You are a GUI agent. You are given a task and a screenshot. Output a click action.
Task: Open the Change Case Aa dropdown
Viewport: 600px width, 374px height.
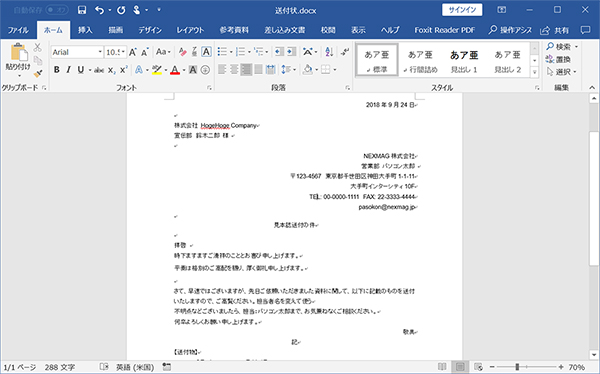point(163,52)
